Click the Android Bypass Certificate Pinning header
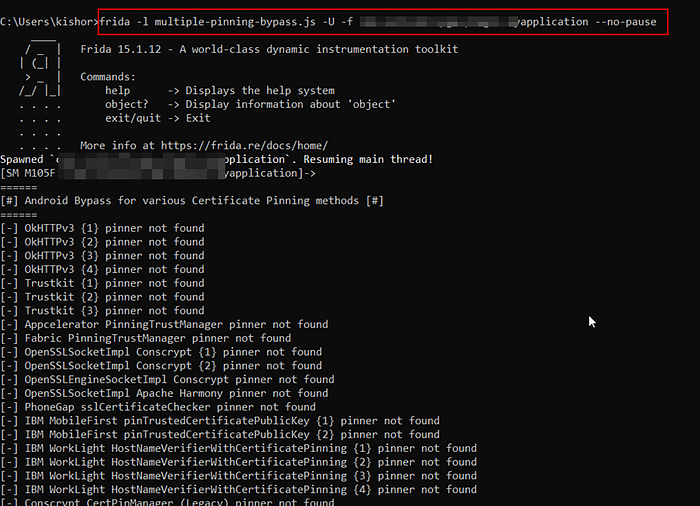The width and height of the screenshot is (700, 506). pos(192,201)
